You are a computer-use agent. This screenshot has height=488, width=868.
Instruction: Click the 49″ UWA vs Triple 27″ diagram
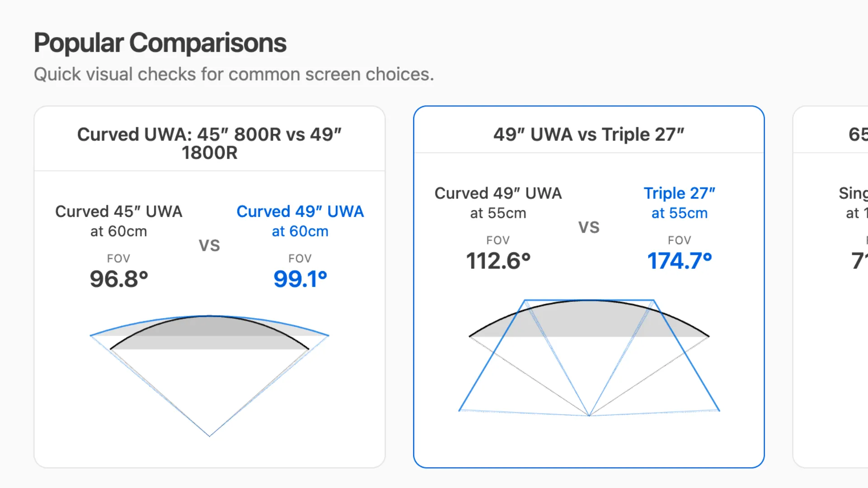coord(589,357)
